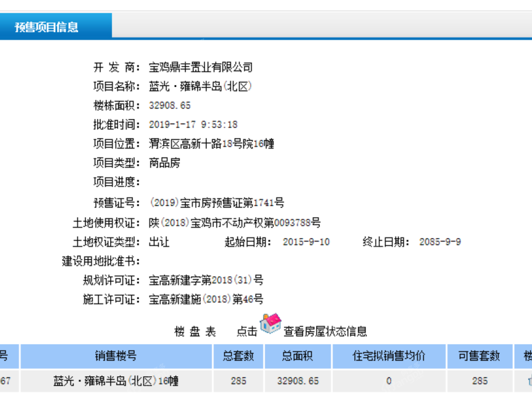This screenshot has width=532, height=399.
Task: Open the 预售项目信息 tab
Action: 56,27
